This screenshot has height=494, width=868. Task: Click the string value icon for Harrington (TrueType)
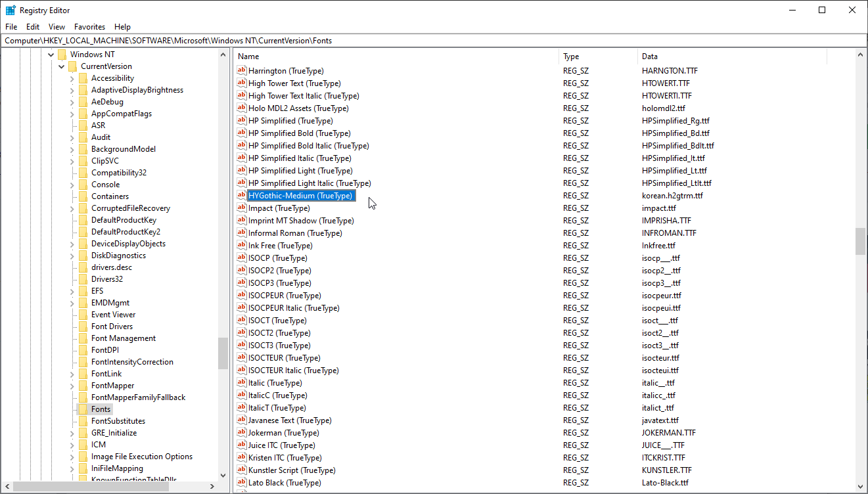(x=242, y=70)
